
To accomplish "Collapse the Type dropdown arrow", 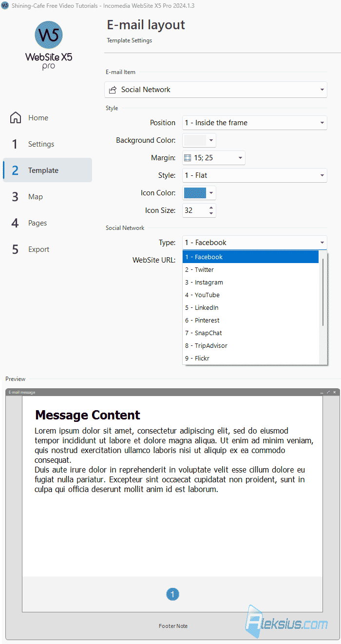I will (x=322, y=243).
